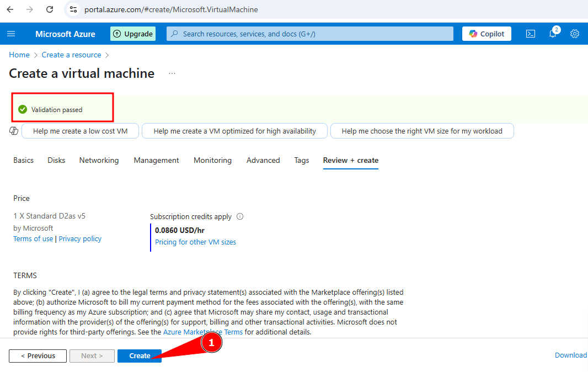Click the Download link at bottom right
Screen dimensions: 588x372
pyautogui.click(x=571, y=355)
